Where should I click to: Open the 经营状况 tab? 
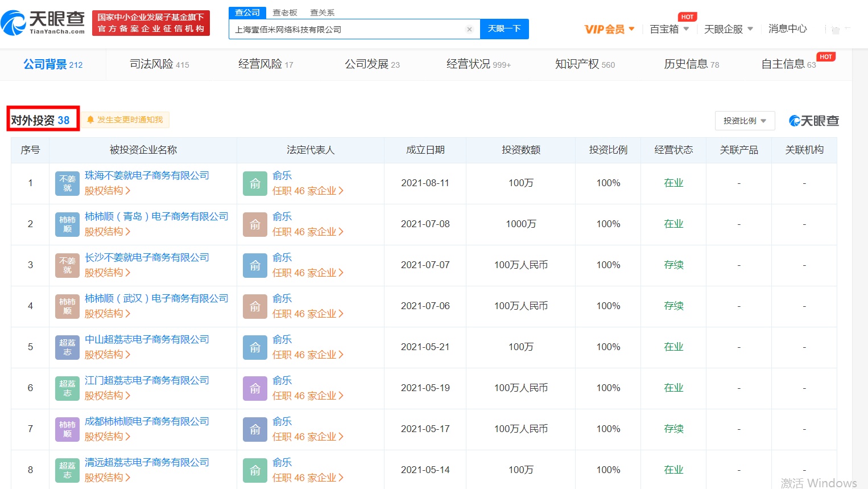pyautogui.click(x=478, y=64)
